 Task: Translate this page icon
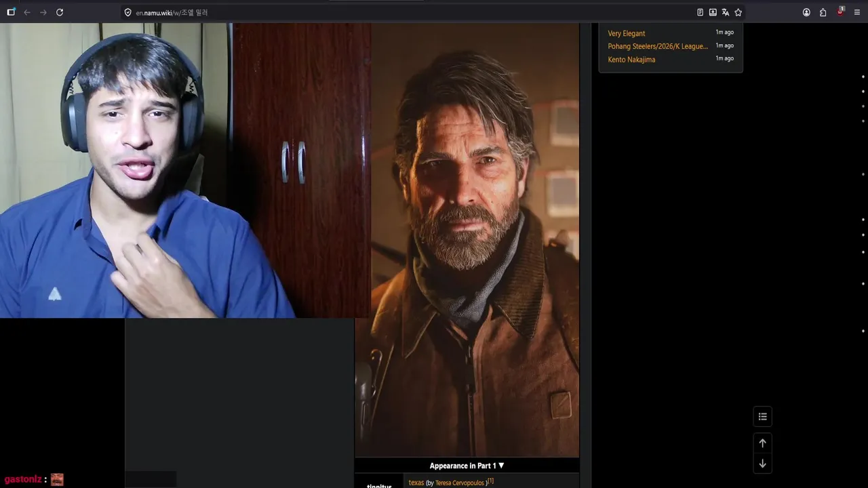[725, 12]
